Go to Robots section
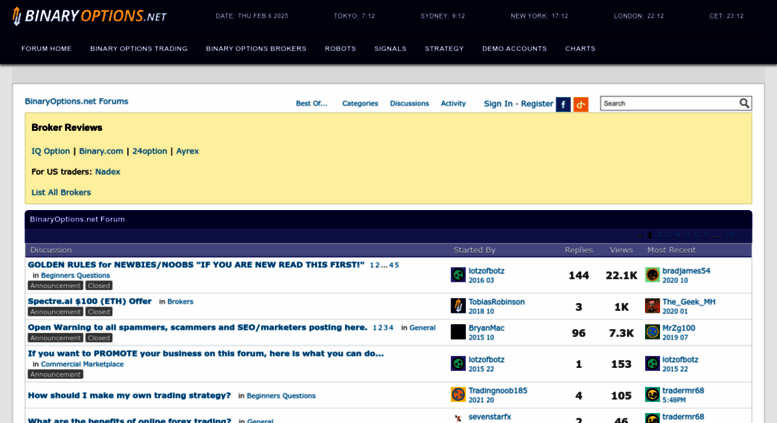The width and height of the screenshot is (777, 423). pyautogui.click(x=340, y=49)
